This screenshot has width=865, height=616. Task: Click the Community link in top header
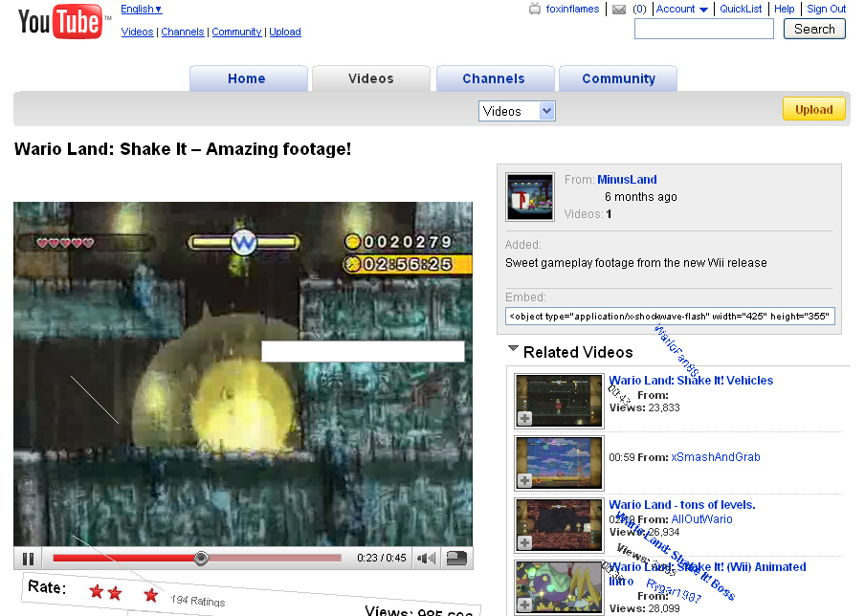click(236, 32)
